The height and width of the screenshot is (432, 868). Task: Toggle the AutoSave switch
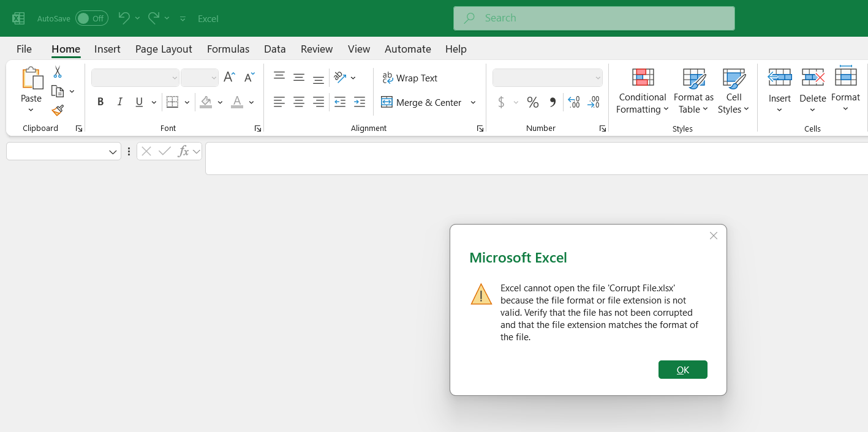click(92, 18)
